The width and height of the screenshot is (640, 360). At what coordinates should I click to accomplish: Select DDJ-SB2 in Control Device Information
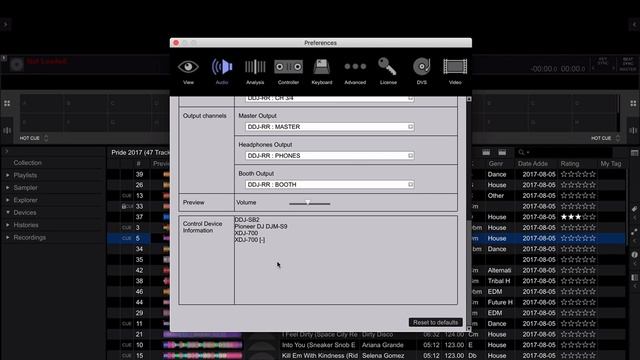pyautogui.click(x=247, y=220)
